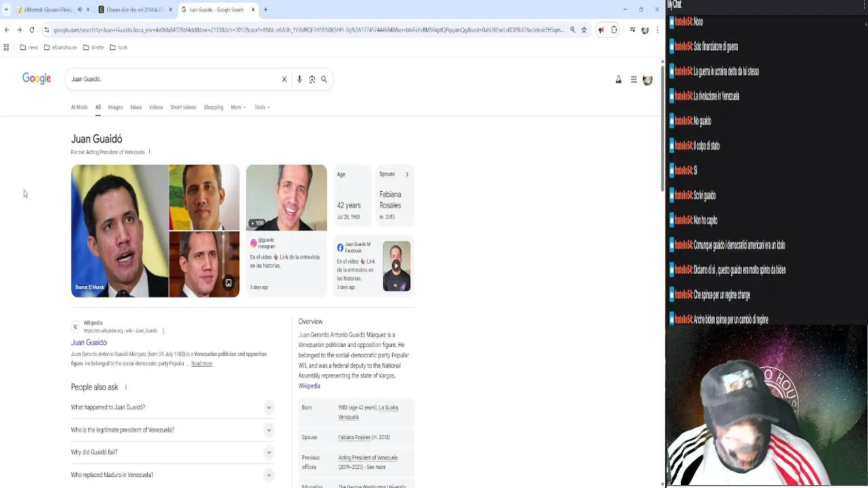Click Read more on Wikipedia snippet
This screenshot has width=868, height=488.
(201, 364)
